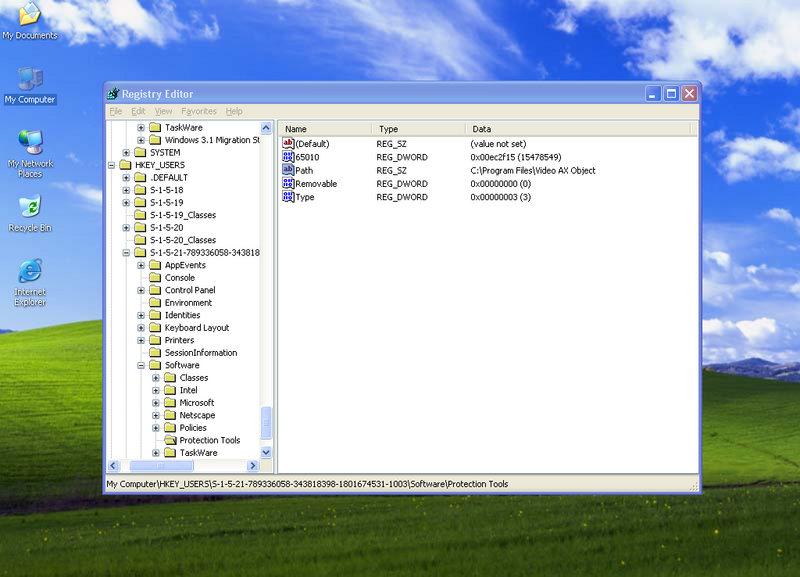Open the Favorites menu
The image size is (800, 577).
click(199, 111)
